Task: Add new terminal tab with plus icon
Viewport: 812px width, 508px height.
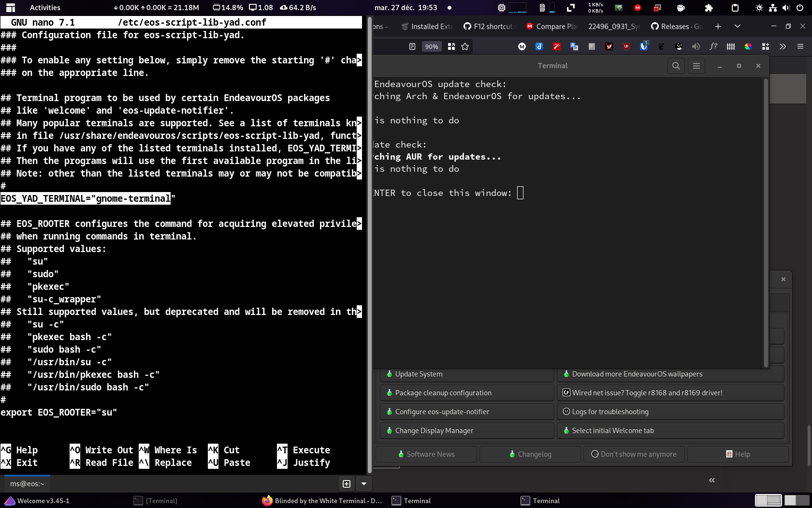Action: click(x=347, y=484)
